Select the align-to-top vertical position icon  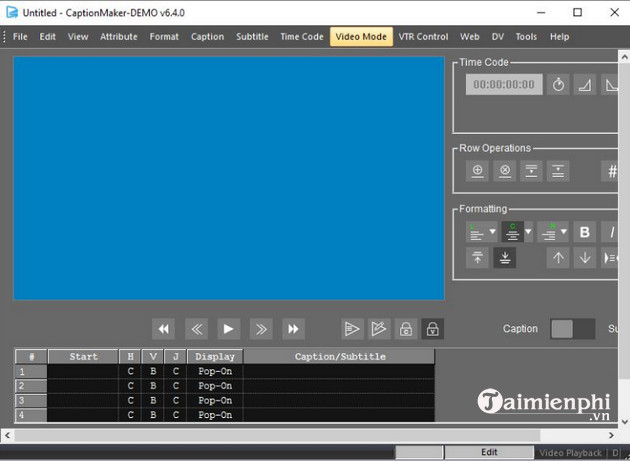point(478,258)
